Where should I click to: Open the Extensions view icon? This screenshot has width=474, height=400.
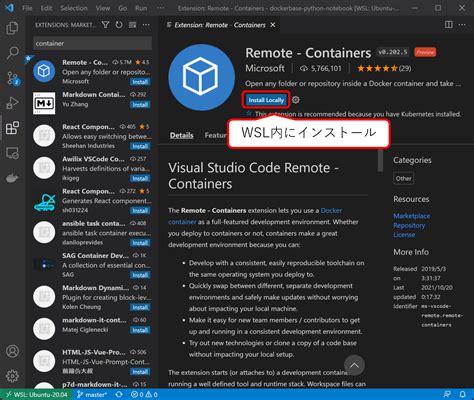coord(12,128)
